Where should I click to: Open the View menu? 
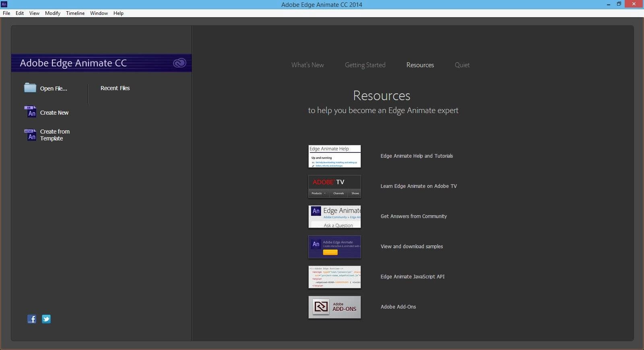tap(34, 13)
